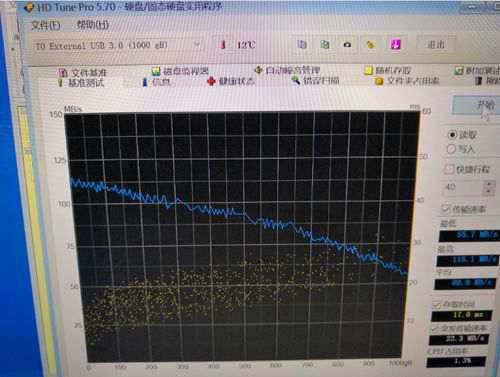Switch to the 随机存取 tab
500x377 pixels.
click(x=388, y=71)
